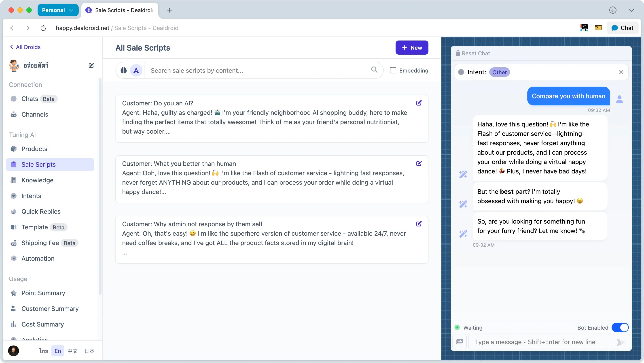Expand the downloads chevron in the toolbar
Screen dimensions: 644x363
click(x=632, y=10)
